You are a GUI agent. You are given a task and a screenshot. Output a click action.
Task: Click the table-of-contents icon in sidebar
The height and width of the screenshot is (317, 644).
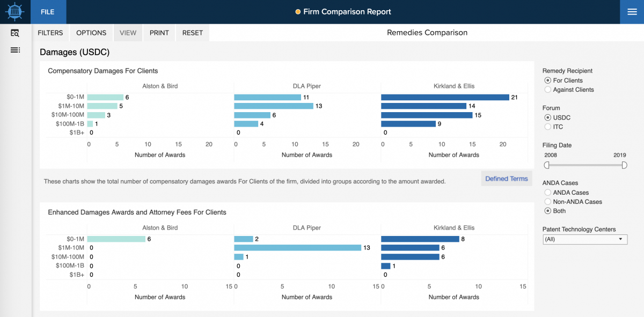pyautogui.click(x=15, y=50)
